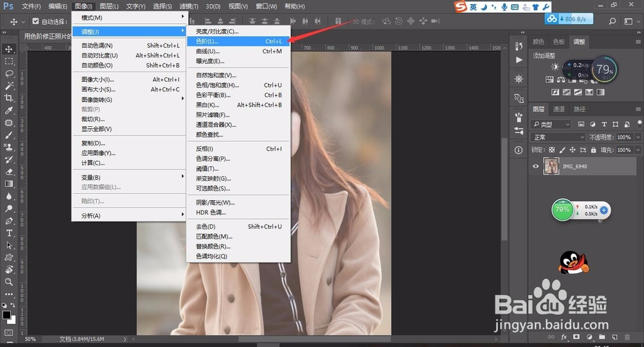Select the Move tool in toolbar
Image resolution: width=644 pixels, height=347 pixels.
coord(8,49)
